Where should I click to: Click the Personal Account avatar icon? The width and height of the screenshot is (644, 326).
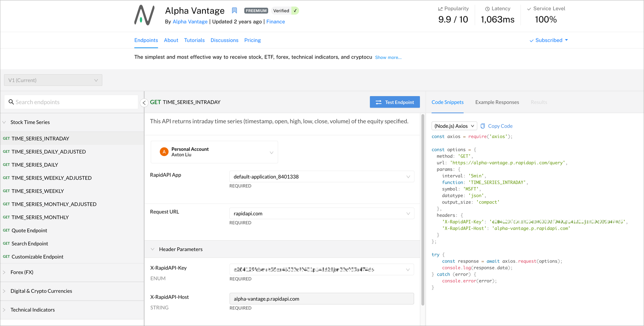point(164,152)
